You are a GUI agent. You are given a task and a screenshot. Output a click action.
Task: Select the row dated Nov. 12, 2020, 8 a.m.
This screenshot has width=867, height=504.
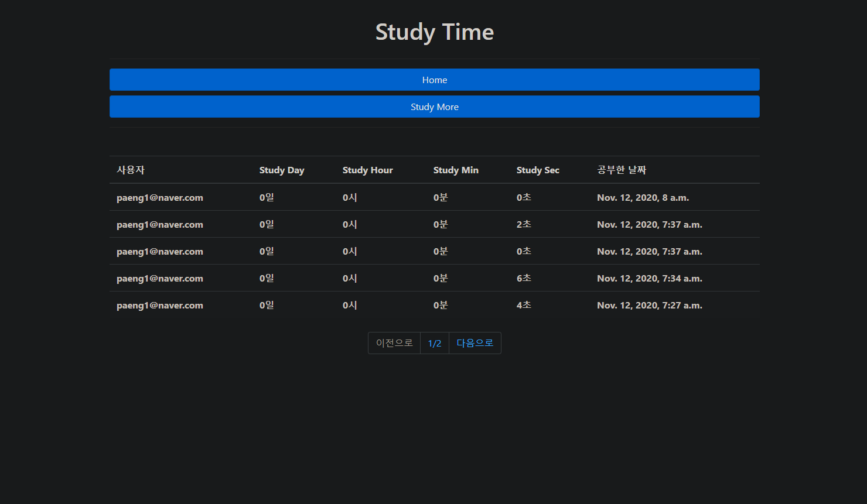(643, 197)
